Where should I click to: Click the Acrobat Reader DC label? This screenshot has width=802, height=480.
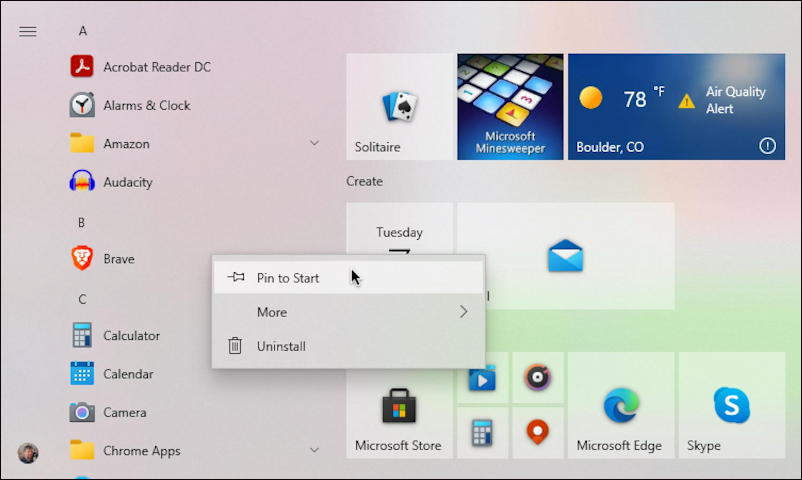[157, 67]
